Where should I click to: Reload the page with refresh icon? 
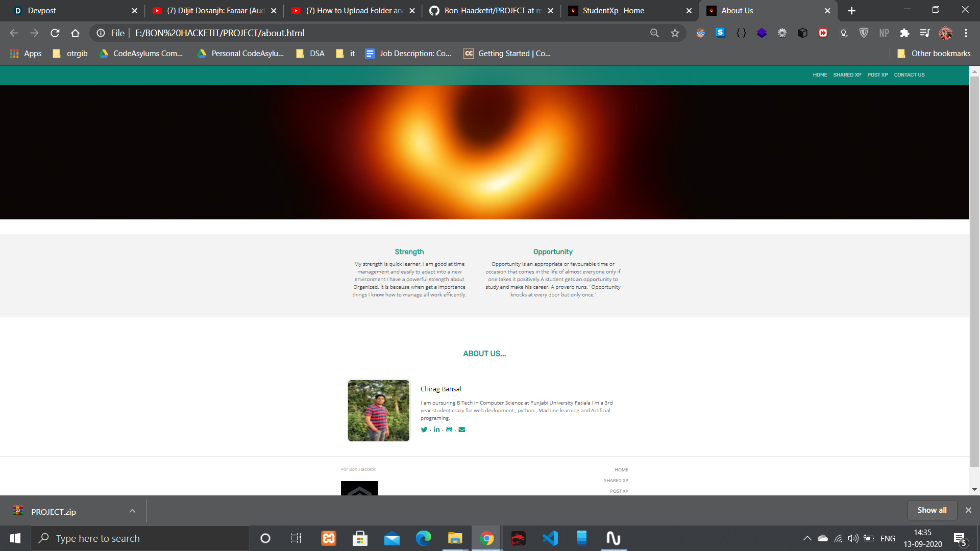[x=55, y=33]
